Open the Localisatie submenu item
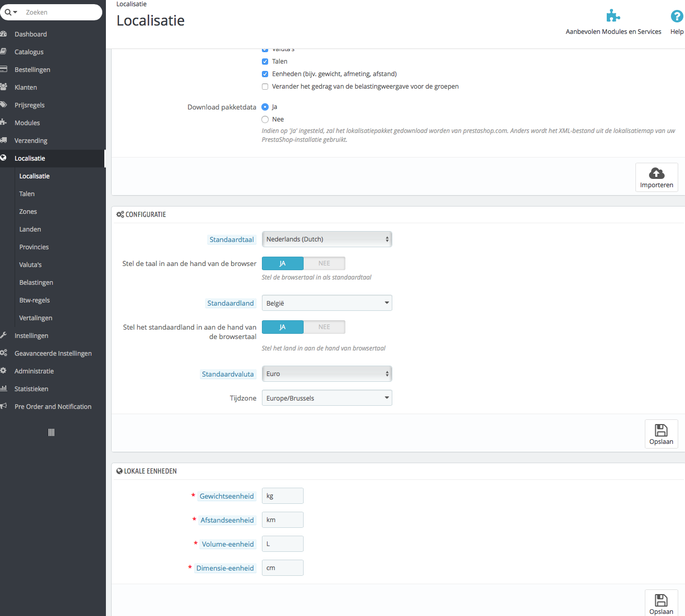 pos(34,176)
